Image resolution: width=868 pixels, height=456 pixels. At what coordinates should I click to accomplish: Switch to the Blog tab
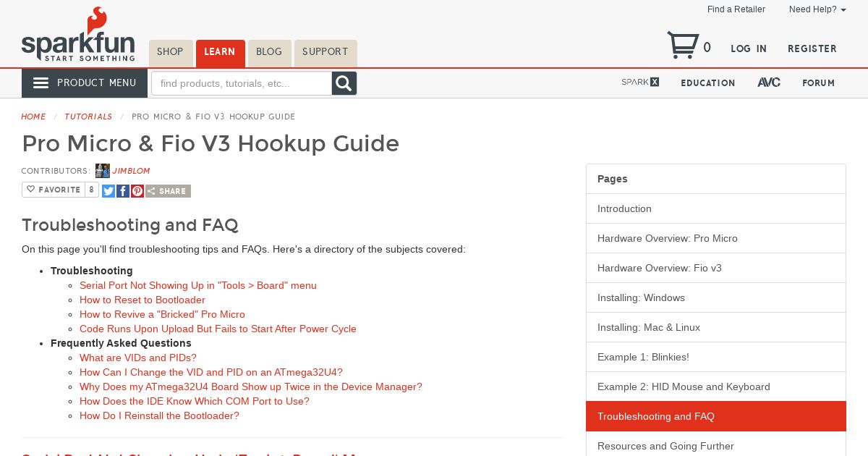click(269, 52)
